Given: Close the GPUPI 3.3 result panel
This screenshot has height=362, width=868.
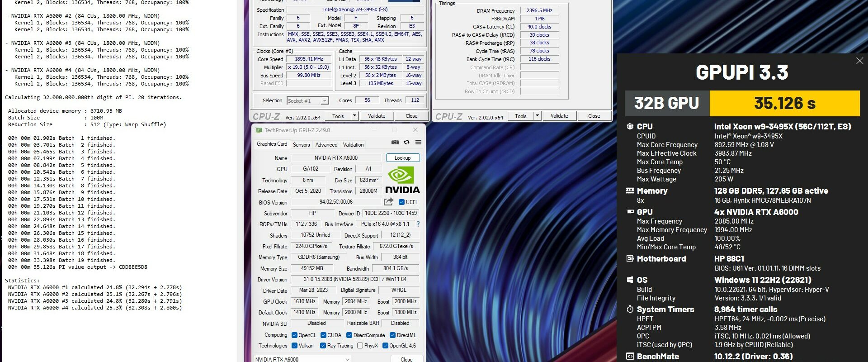Looking at the screenshot, I should tap(859, 61).
